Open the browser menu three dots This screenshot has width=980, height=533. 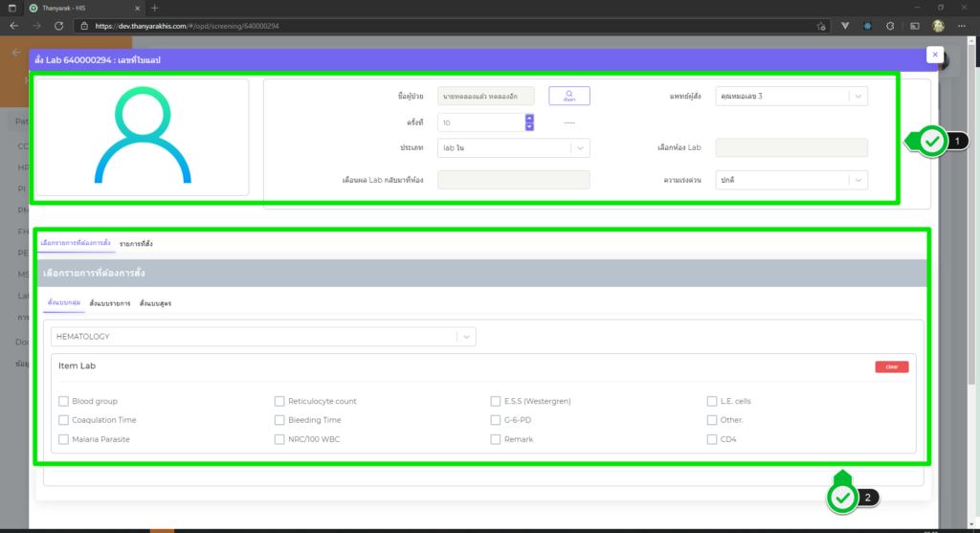(965, 26)
